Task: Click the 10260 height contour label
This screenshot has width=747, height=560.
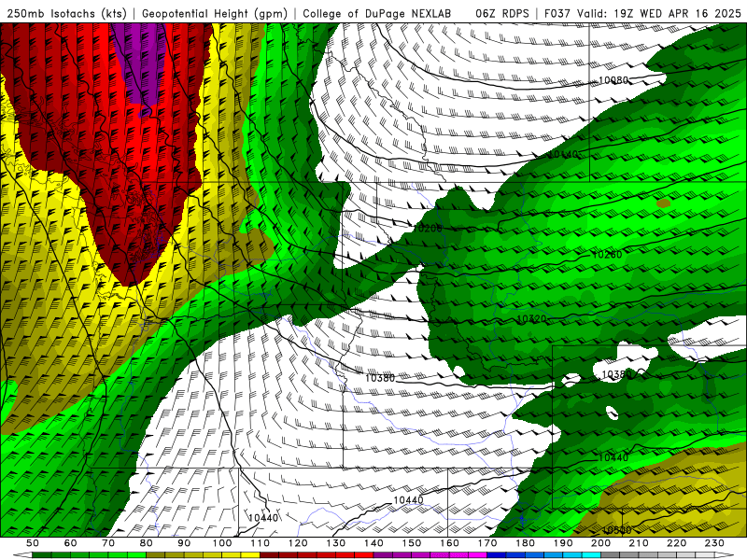Action: click(607, 254)
